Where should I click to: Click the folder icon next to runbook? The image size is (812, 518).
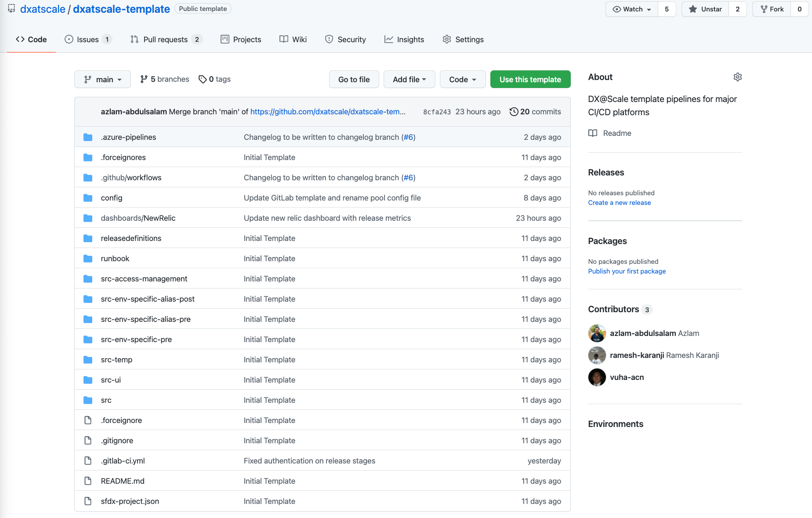coord(88,259)
